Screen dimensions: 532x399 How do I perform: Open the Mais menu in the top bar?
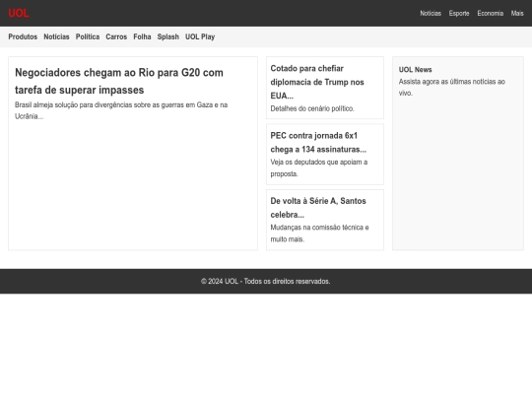(517, 13)
